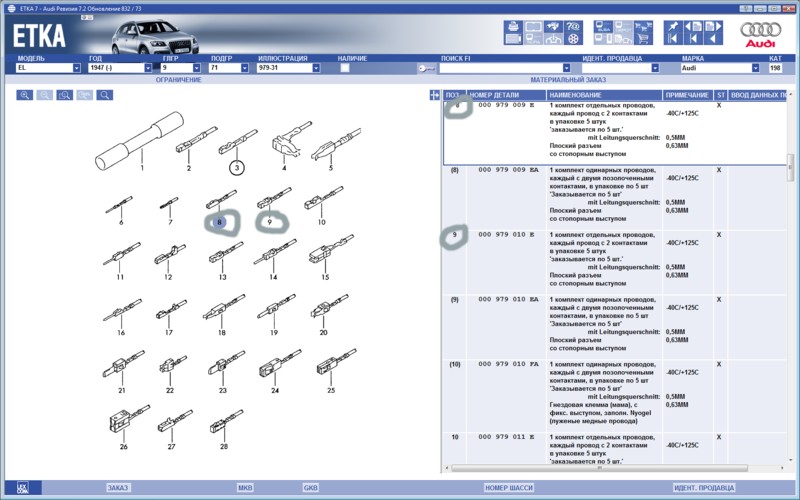The height and width of the screenshot is (500, 800).
Task: Click the LEX.COM icon in bottom-left corner
Action: [23, 487]
